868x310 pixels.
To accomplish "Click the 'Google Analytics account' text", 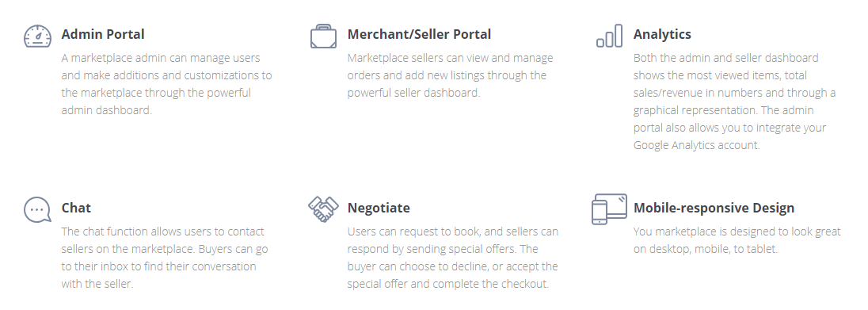I will click(x=696, y=145).
